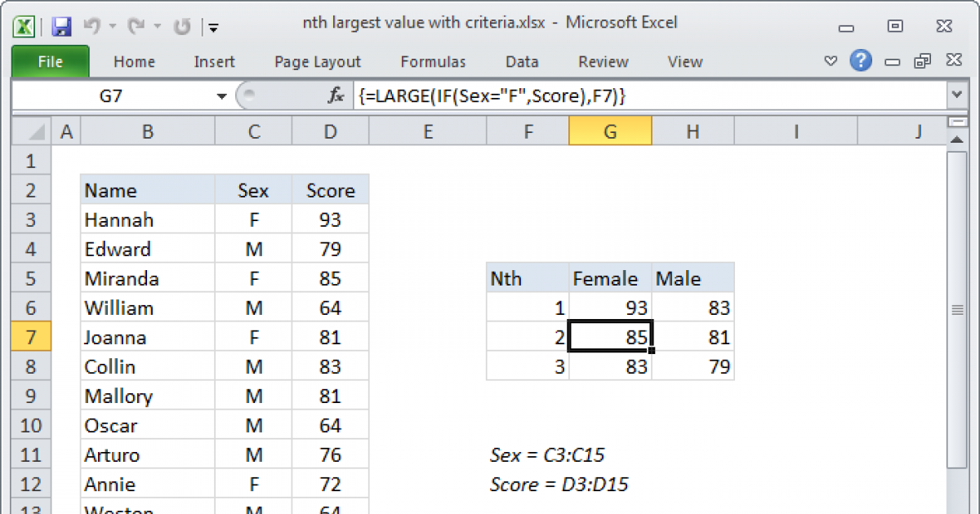Restore the workbook window inside Excel
980x514 pixels.
(924, 61)
